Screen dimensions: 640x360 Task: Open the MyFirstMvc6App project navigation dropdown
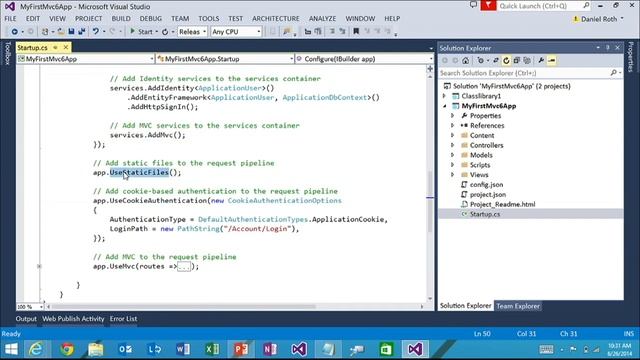[x=86, y=59]
